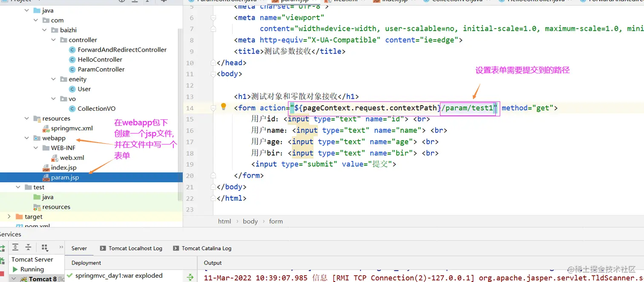This screenshot has width=644, height=282.
Task: Show more Services toolbar actions chevron
Action: pyautogui.click(x=61, y=247)
